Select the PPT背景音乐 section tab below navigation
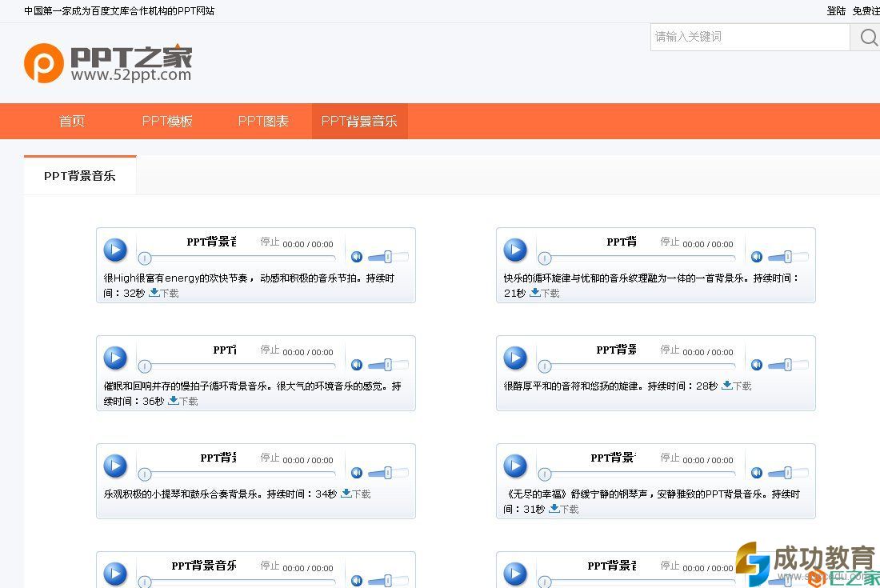This screenshot has height=588, width=880. 80,176
